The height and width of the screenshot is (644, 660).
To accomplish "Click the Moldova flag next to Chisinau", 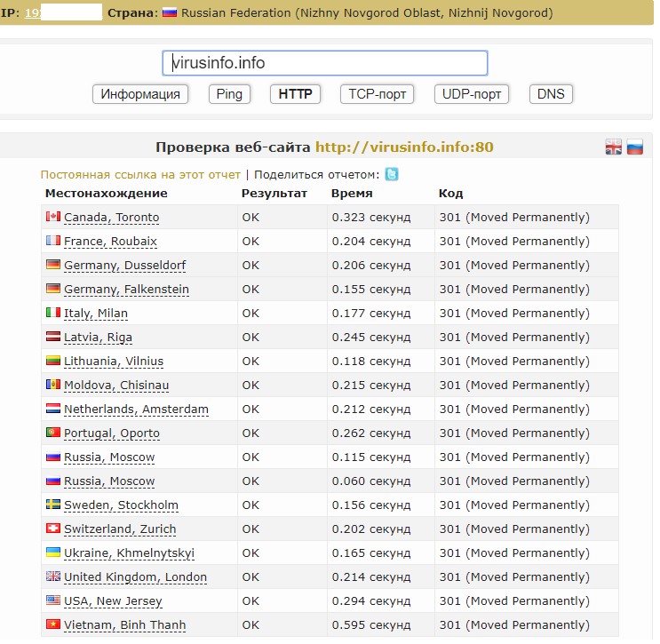I will coord(53,385).
